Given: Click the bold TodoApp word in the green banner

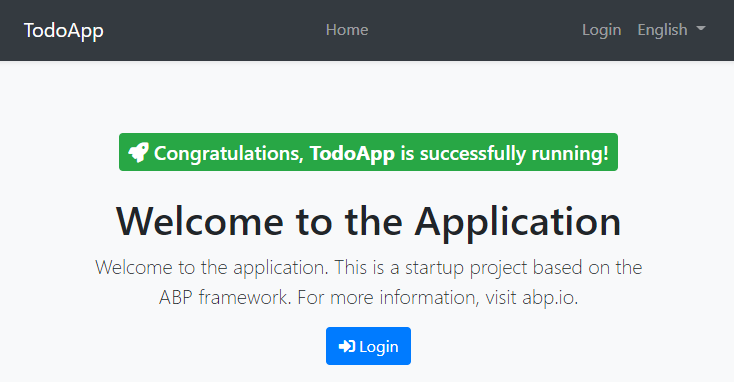Looking at the screenshot, I should click(352, 154).
